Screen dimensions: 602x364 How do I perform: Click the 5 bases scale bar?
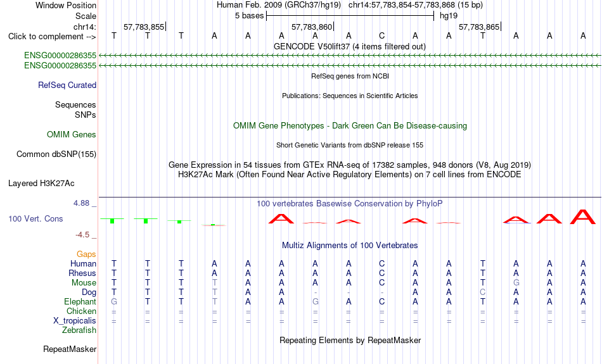tap(350, 16)
